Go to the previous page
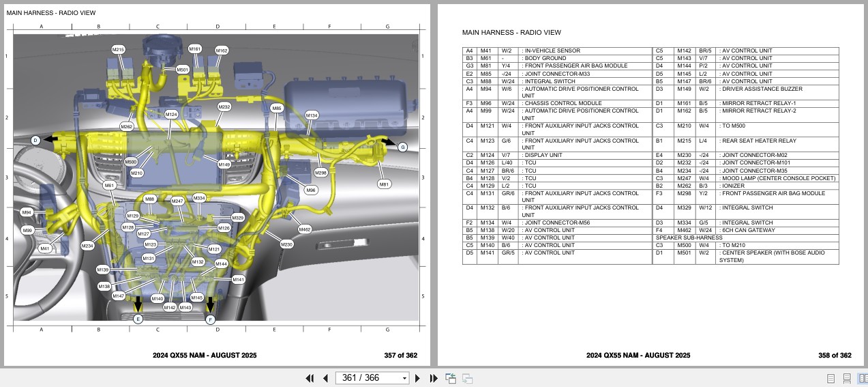 point(325,378)
